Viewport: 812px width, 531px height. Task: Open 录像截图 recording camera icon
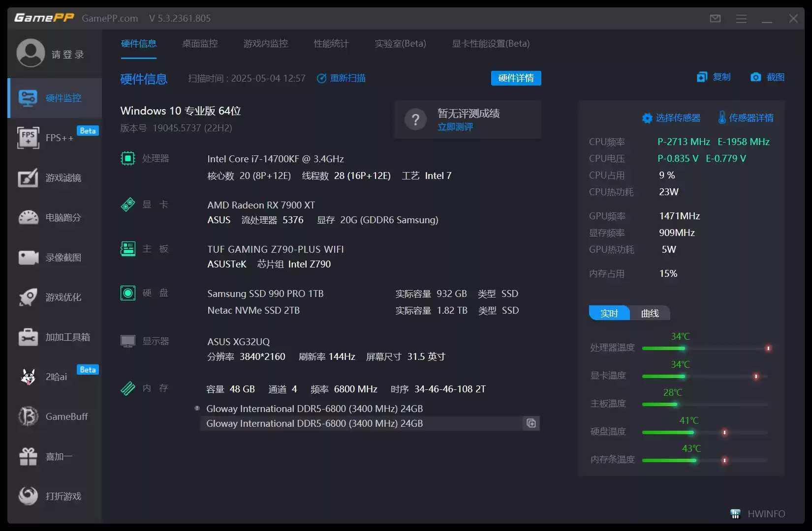pos(28,257)
